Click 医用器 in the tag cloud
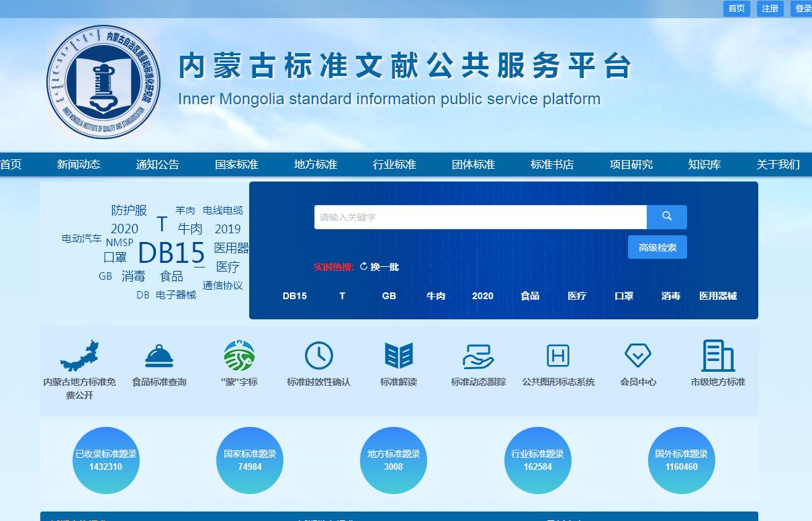 click(x=232, y=248)
